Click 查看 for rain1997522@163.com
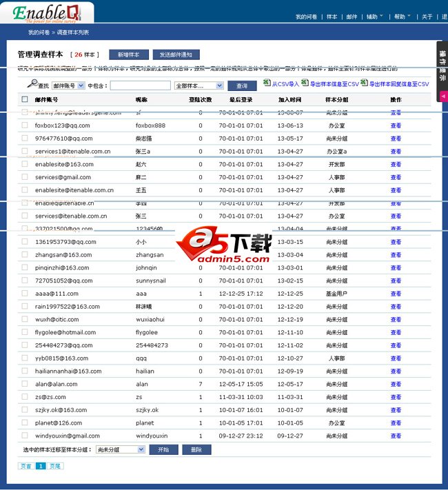The height and width of the screenshot is (490, 448). point(396,306)
